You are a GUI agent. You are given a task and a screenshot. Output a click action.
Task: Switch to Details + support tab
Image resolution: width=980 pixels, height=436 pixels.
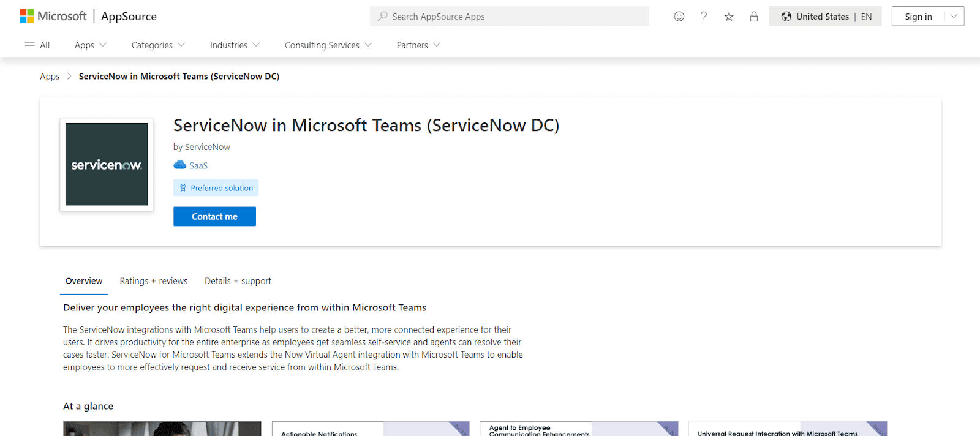238,281
